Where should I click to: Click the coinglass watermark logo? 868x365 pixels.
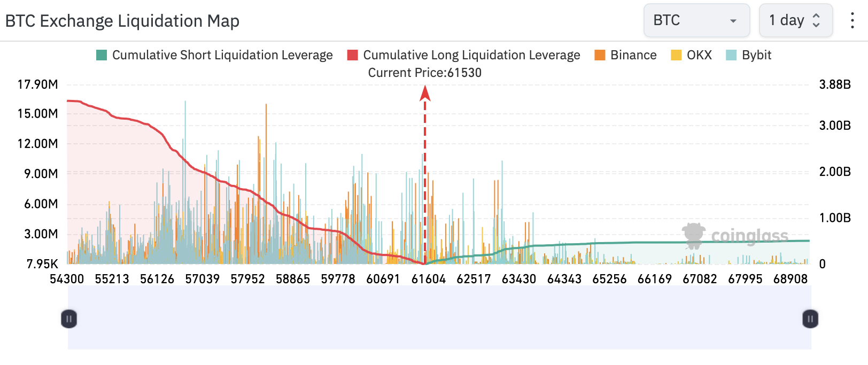tap(735, 236)
